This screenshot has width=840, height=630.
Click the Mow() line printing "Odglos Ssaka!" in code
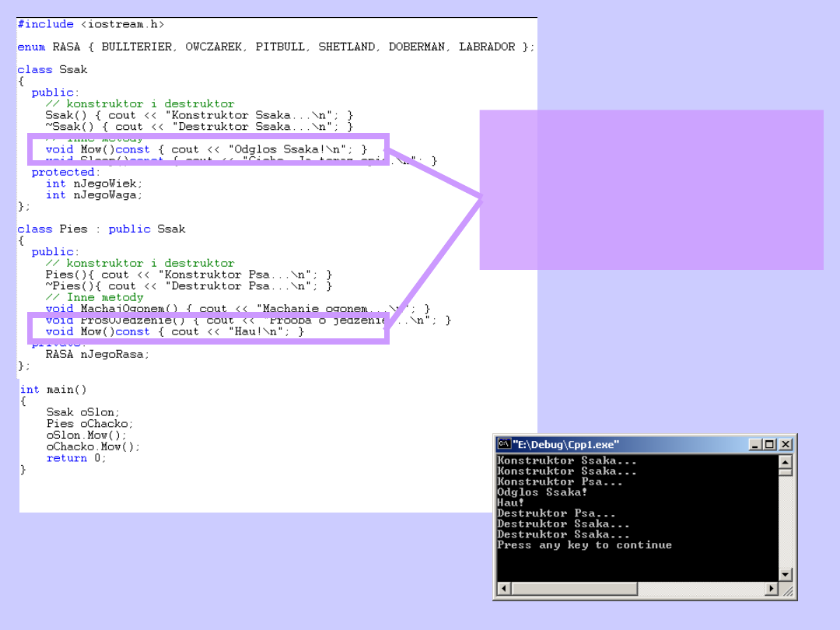(x=206, y=149)
